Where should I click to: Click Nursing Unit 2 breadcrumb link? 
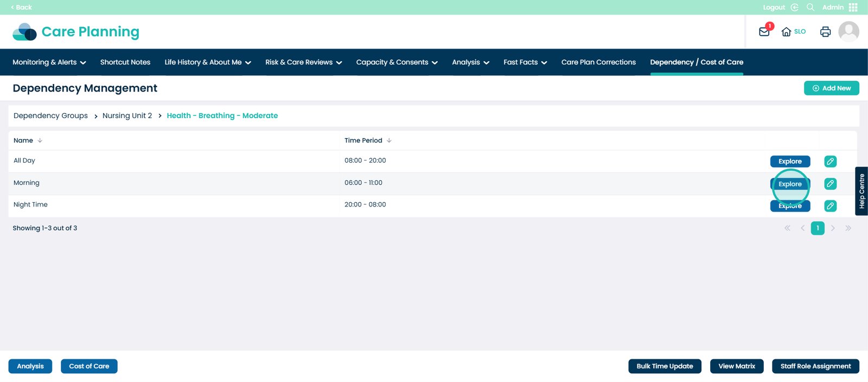pos(127,115)
